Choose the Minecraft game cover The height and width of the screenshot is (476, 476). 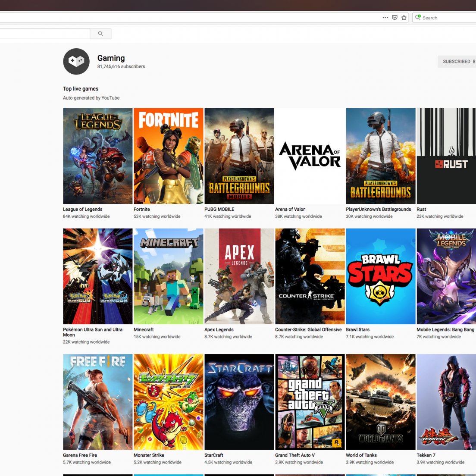pos(168,276)
